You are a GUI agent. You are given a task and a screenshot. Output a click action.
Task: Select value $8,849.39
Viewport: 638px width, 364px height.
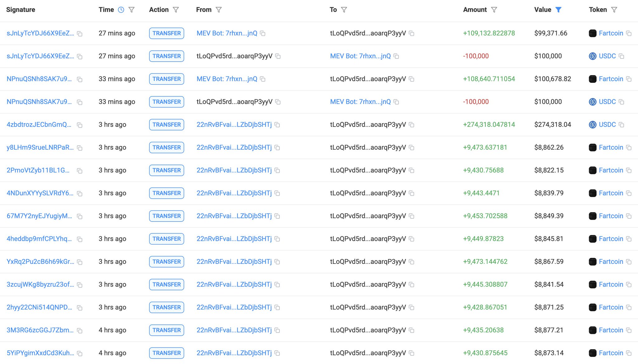(549, 216)
